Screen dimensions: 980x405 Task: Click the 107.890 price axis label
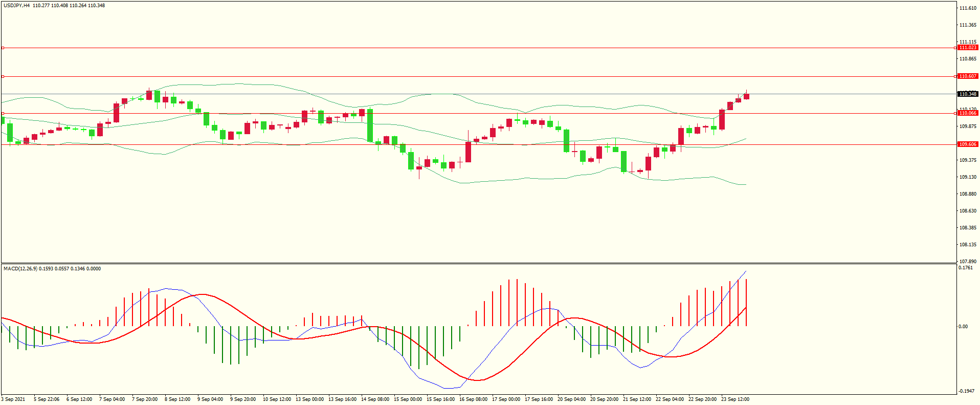(968, 262)
